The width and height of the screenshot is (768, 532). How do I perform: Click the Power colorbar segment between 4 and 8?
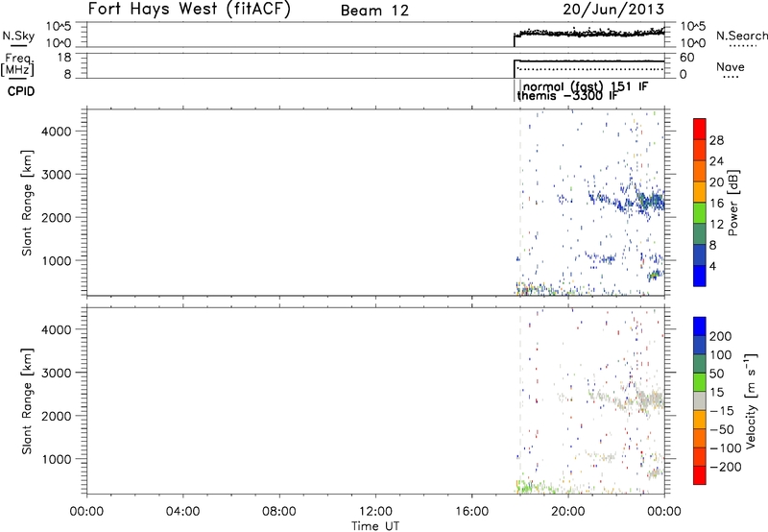(700, 254)
